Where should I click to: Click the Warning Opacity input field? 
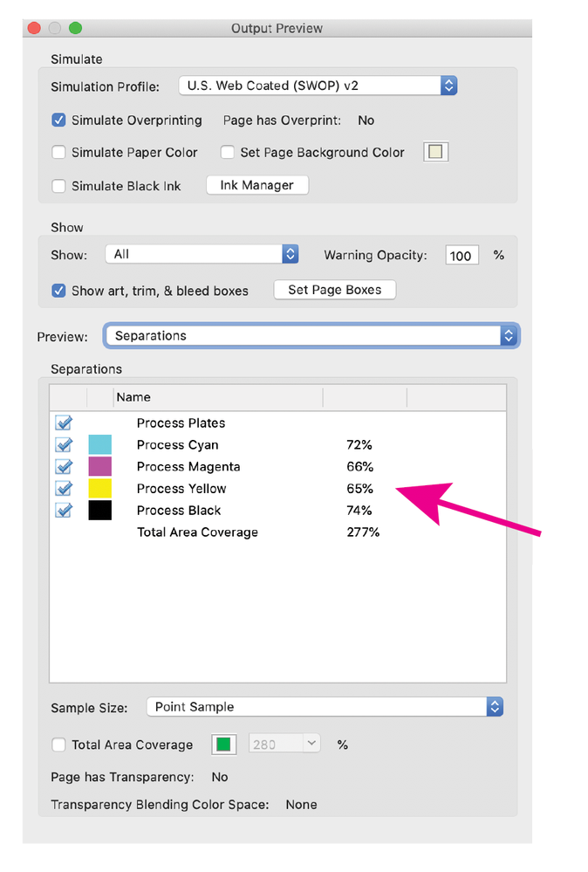click(461, 255)
